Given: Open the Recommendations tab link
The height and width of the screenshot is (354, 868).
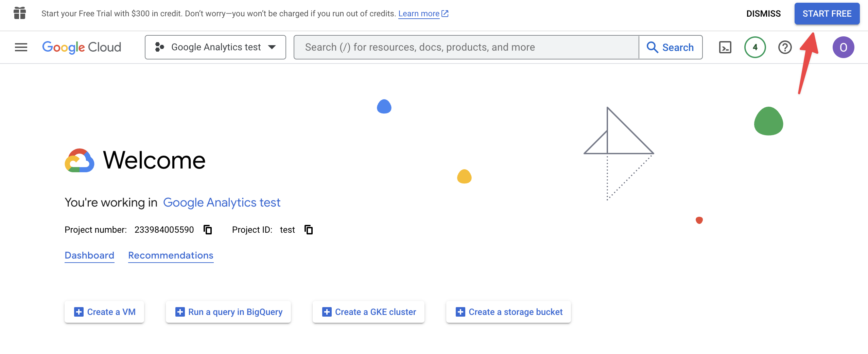Looking at the screenshot, I should point(171,255).
